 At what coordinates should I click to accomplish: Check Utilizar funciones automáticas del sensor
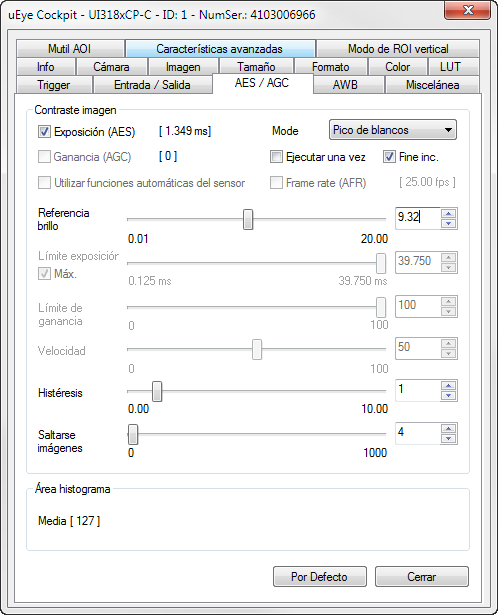point(44,183)
